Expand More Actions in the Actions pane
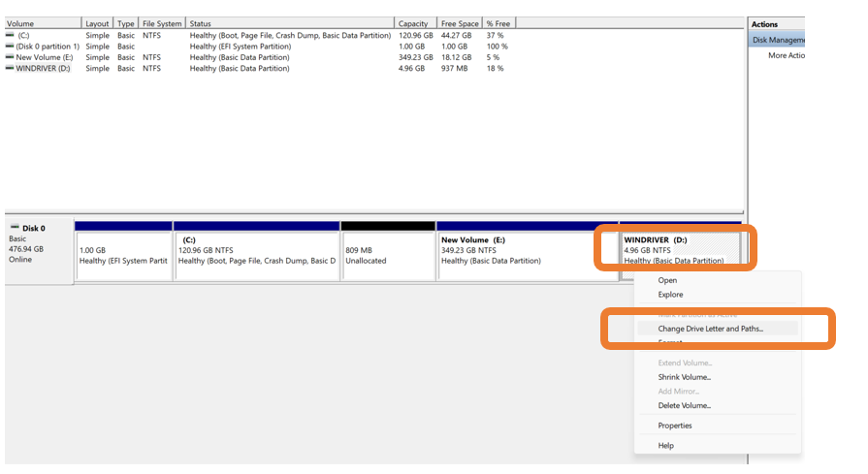This screenshot has height=474, width=868. click(786, 55)
